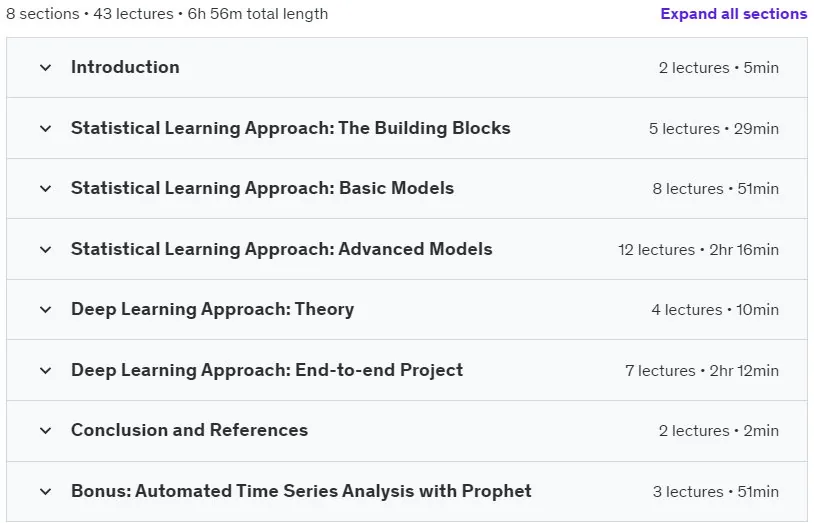Expand the Bonus Prophet section chevron
The image size is (814, 523).
46,491
